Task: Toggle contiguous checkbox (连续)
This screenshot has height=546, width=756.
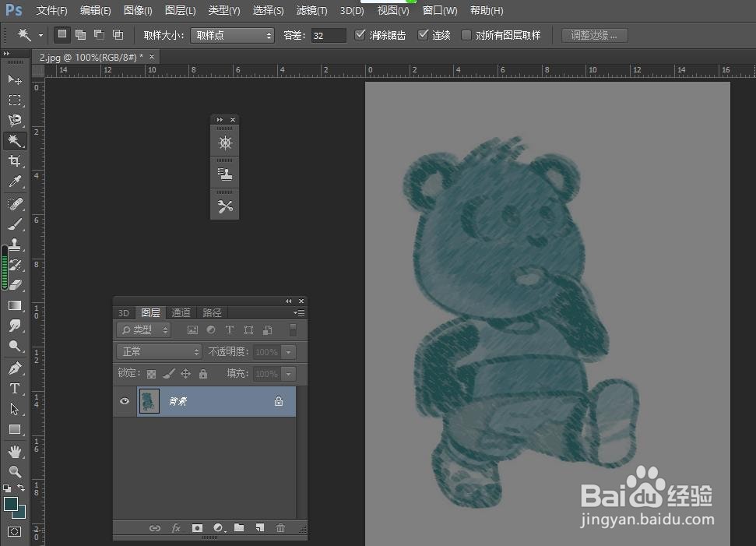Action: tap(423, 35)
